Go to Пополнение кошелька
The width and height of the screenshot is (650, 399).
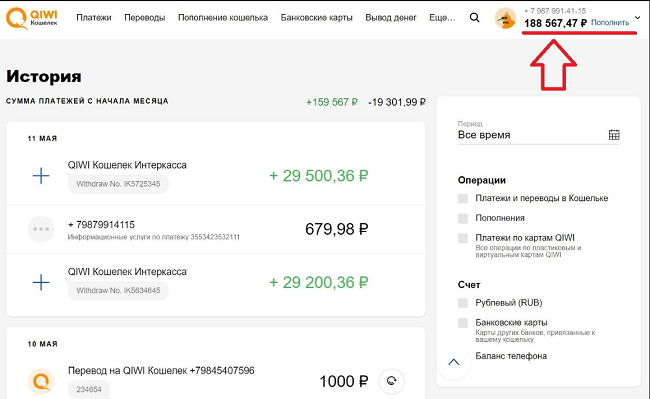pyautogui.click(x=223, y=18)
